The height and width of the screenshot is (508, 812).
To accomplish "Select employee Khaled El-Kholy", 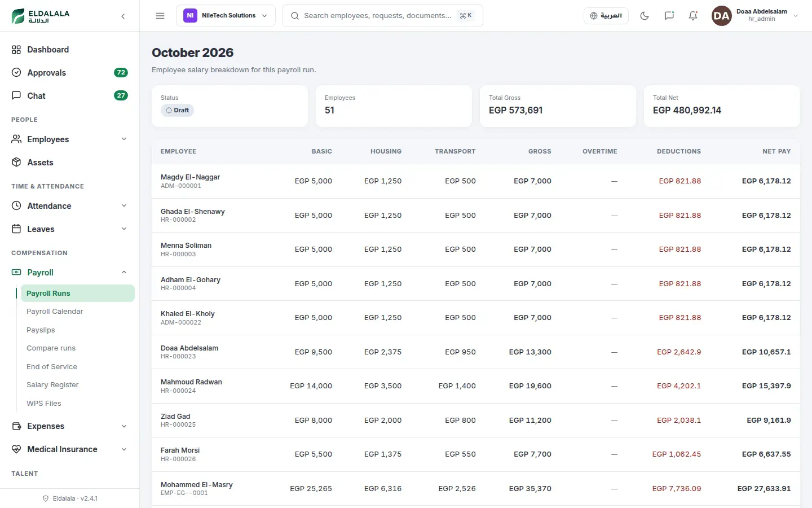I will 188,314.
